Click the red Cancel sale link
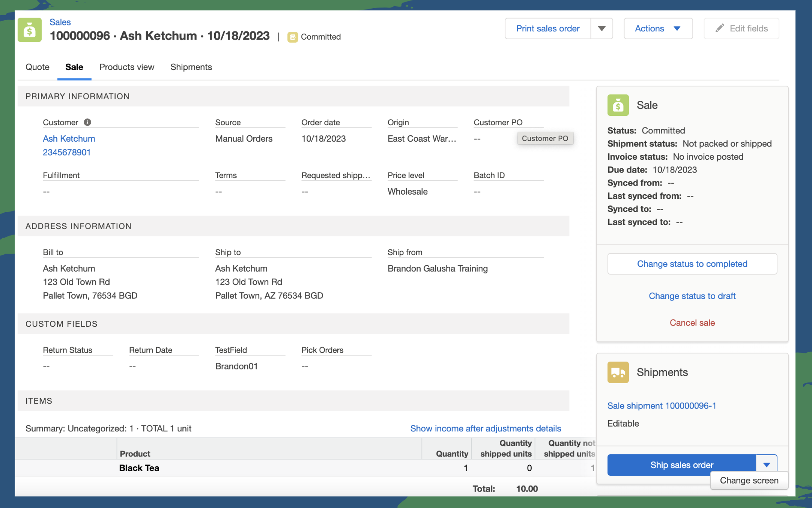Viewport: 812px width, 508px height. click(692, 323)
